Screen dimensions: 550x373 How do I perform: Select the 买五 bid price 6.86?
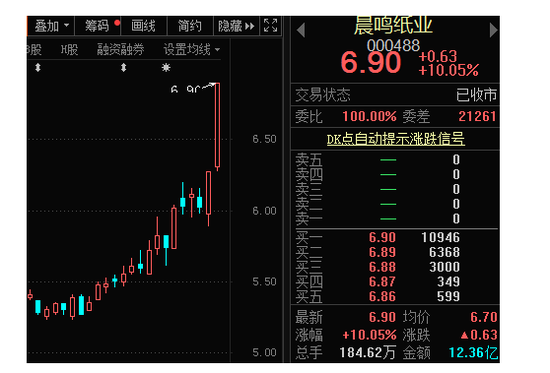pos(382,297)
